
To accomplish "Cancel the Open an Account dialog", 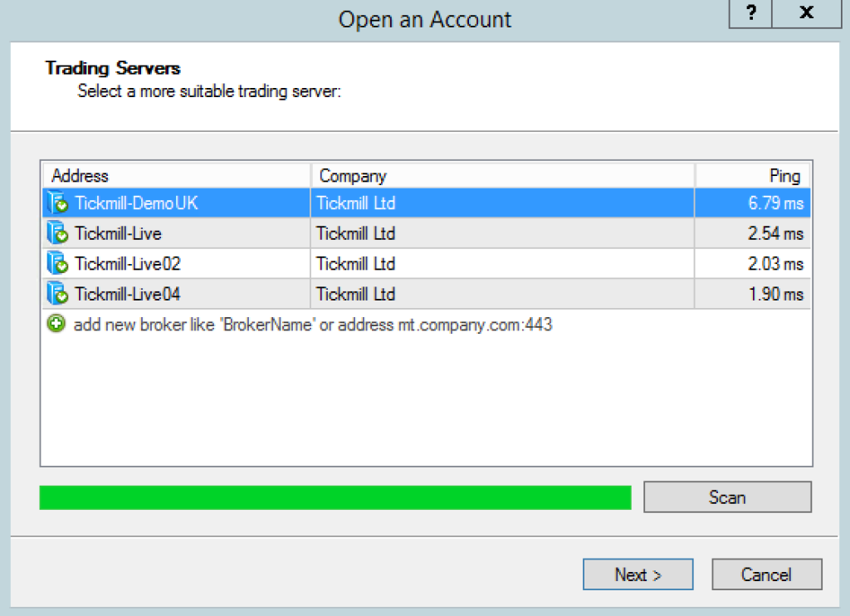I will point(766,574).
